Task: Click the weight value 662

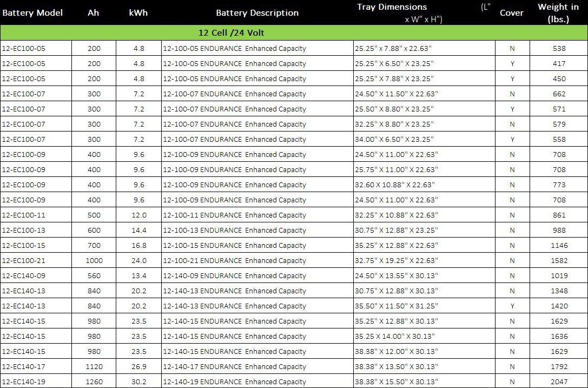Action: click(x=559, y=94)
